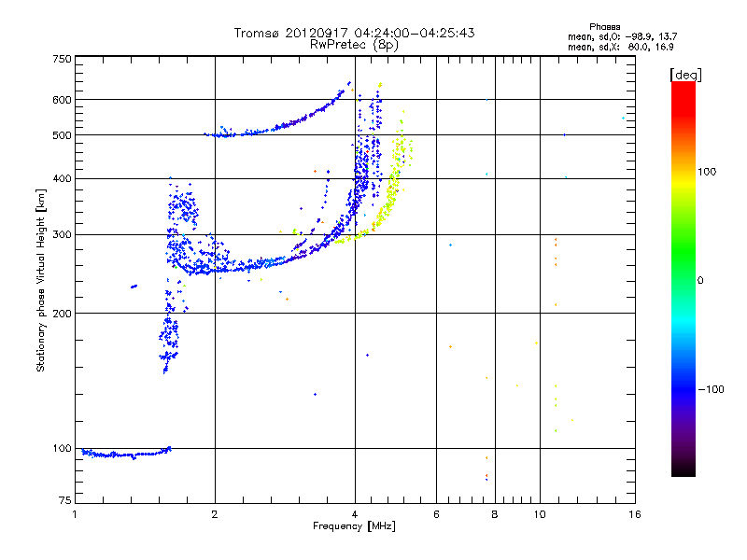Click the x-axis tick label '16'

click(x=635, y=514)
